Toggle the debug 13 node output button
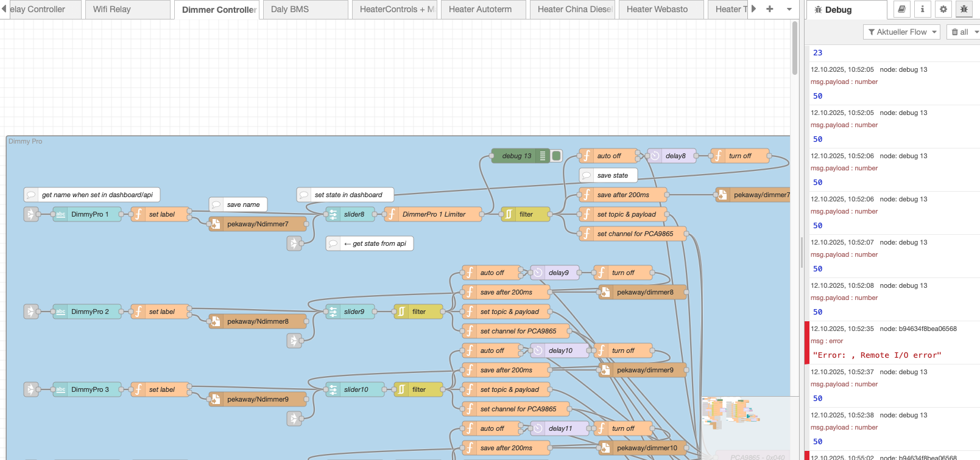The height and width of the screenshot is (460, 980). coord(556,156)
